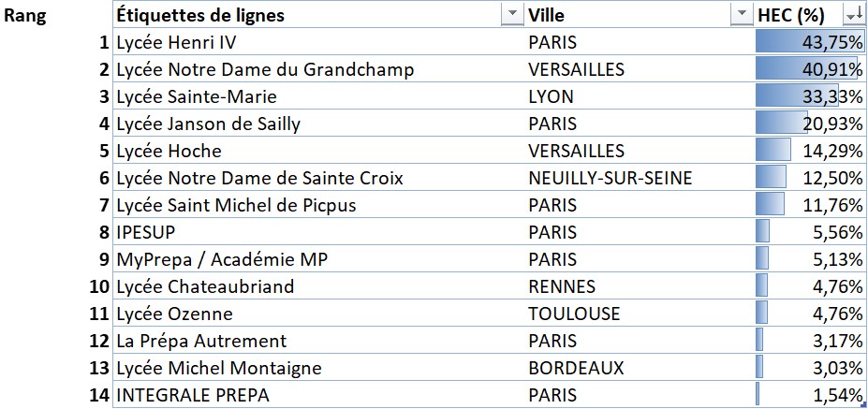This screenshot has width=868, height=409.
Task: Click the RENNES city cell
Action: [562, 286]
